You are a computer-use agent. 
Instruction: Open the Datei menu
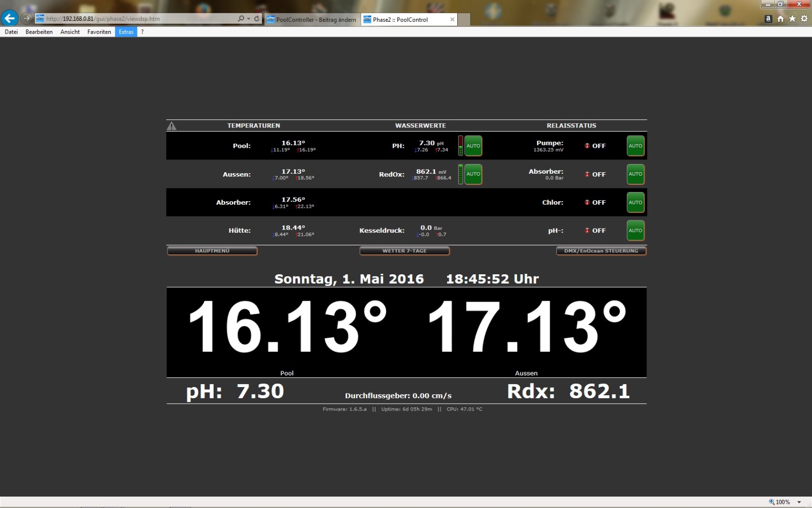tap(11, 32)
